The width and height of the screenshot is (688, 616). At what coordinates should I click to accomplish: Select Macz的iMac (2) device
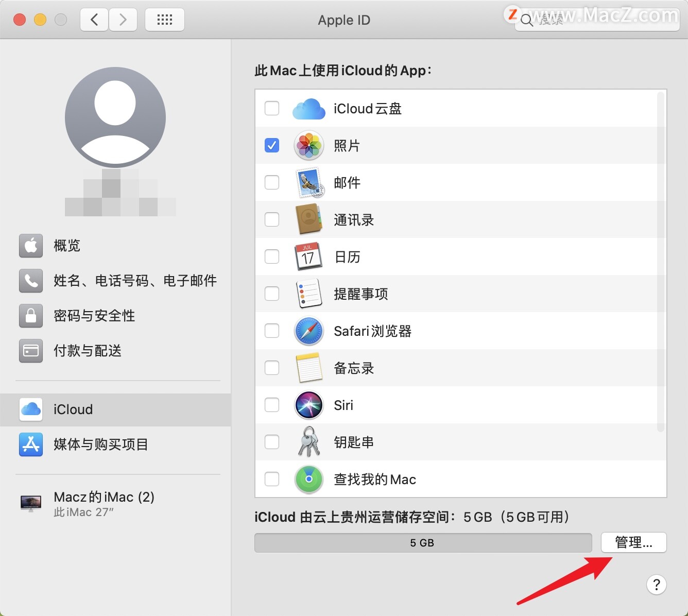[115, 504]
